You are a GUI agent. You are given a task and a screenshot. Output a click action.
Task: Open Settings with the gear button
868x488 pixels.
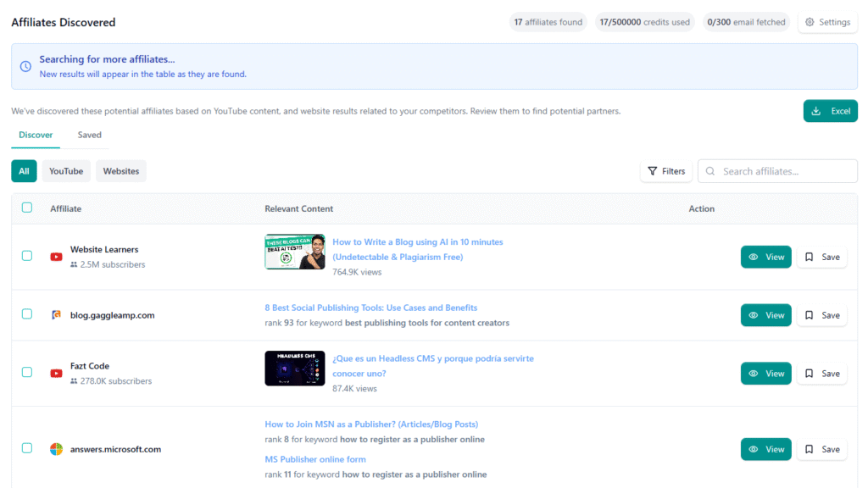pyautogui.click(x=827, y=22)
